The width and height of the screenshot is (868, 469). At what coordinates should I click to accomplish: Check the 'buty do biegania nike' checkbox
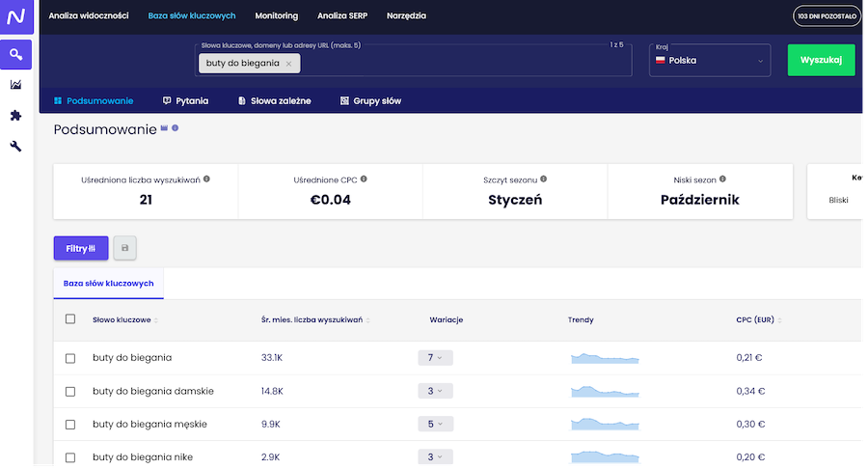point(70,458)
